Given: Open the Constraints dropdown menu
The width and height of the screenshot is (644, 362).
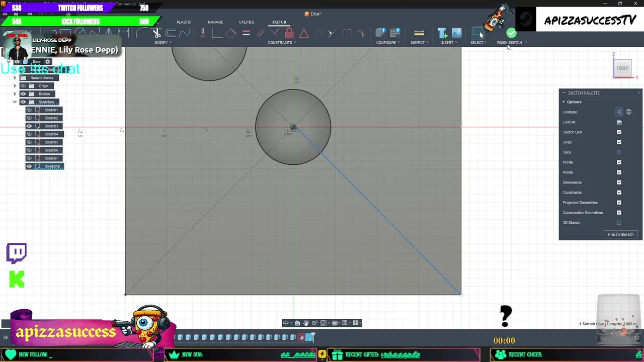Looking at the screenshot, I should coord(282,43).
